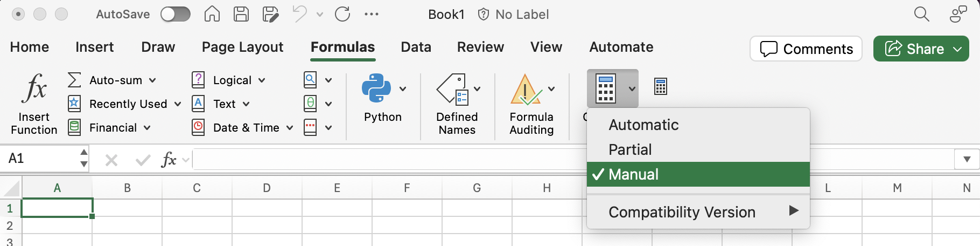The width and height of the screenshot is (980, 246).
Task: Expand the formula bar chevron
Action: (967, 159)
